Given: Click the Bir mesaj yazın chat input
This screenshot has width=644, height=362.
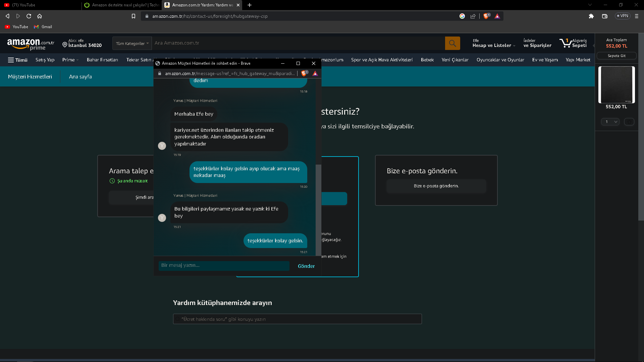Looking at the screenshot, I should [x=224, y=265].
